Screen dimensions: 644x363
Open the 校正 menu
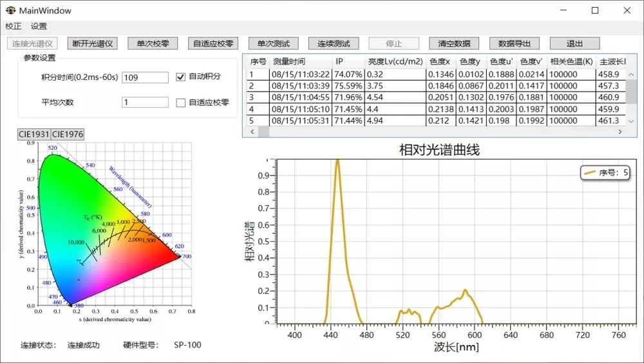click(x=13, y=26)
